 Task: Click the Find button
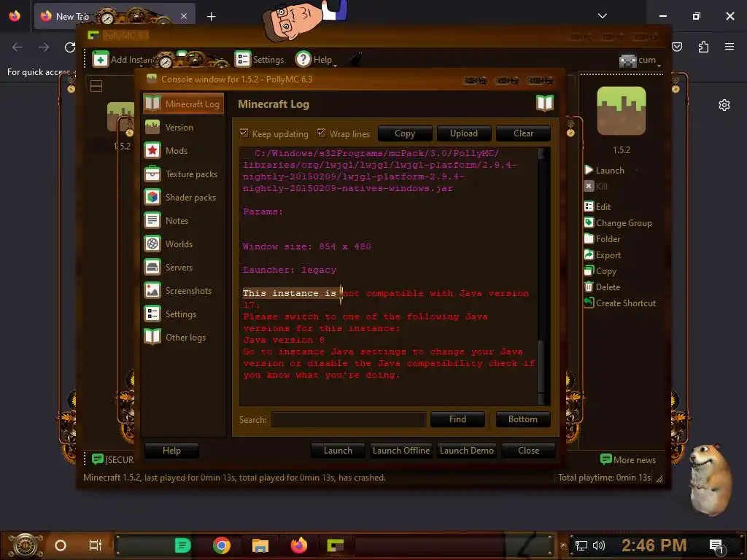(457, 419)
